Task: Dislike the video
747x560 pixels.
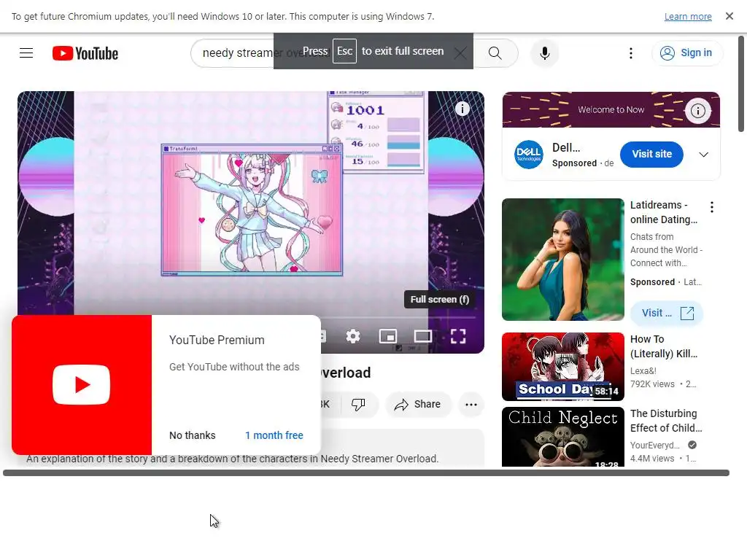Action: (358, 404)
